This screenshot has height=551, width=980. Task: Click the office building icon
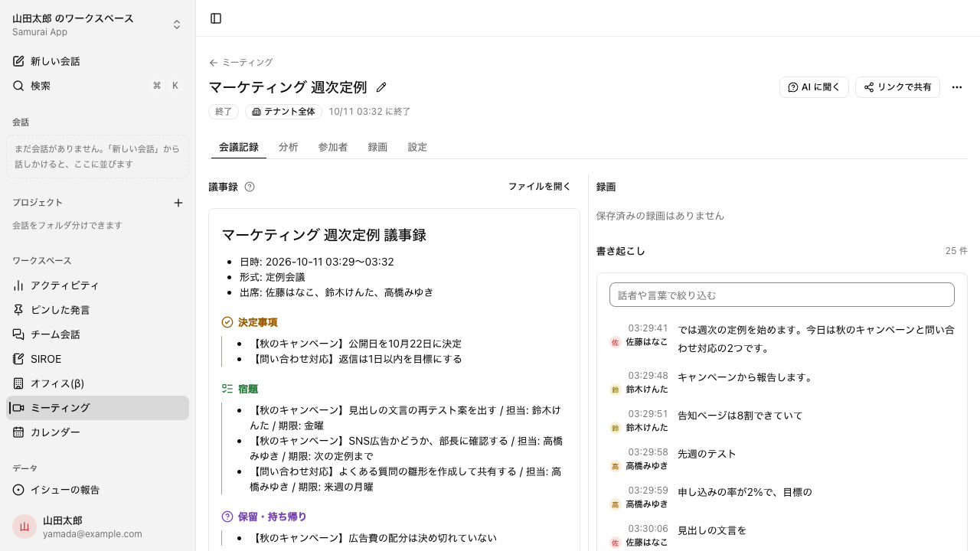click(x=18, y=383)
